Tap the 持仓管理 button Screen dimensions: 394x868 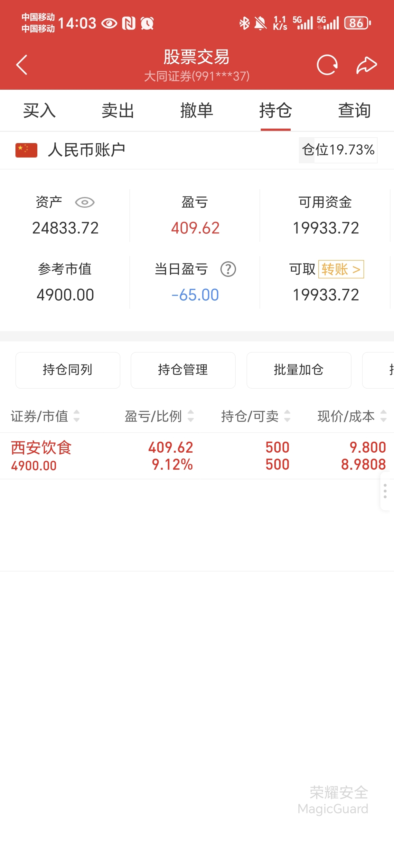pyautogui.click(x=183, y=370)
